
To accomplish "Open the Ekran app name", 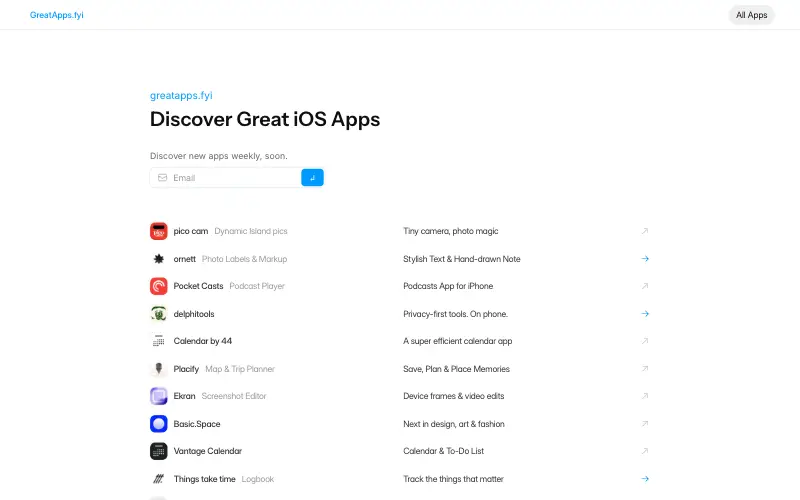I will [x=184, y=396].
